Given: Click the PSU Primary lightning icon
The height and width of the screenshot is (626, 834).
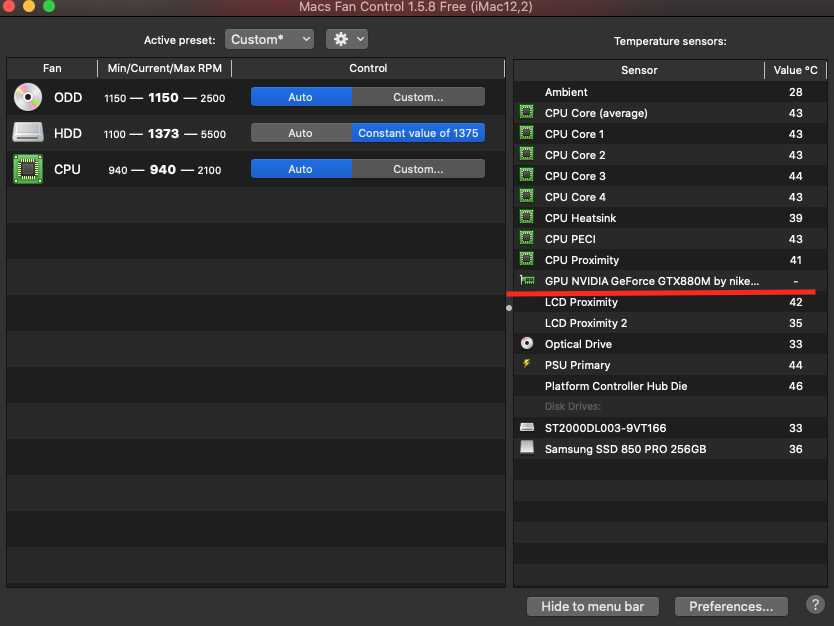Looking at the screenshot, I should pos(527,364).
